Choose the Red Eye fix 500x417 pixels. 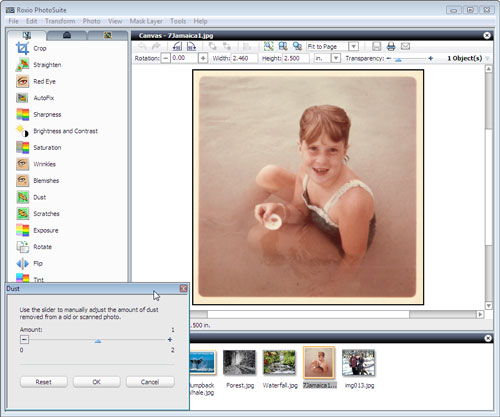tap(36, 81)
